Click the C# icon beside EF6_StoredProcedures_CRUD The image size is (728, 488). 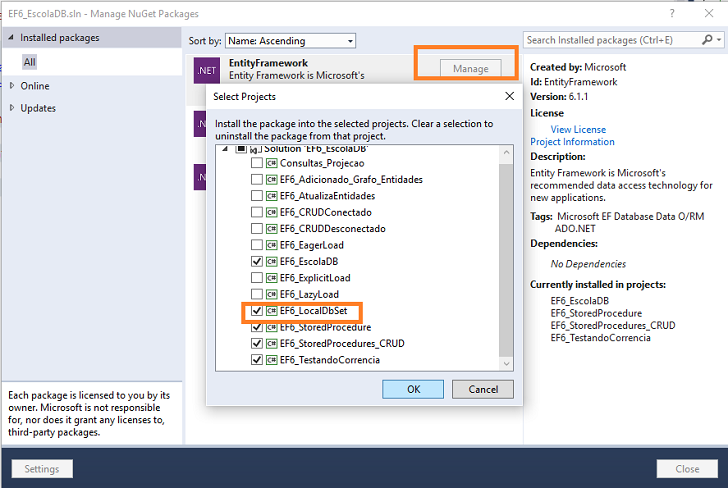(272, 344)
